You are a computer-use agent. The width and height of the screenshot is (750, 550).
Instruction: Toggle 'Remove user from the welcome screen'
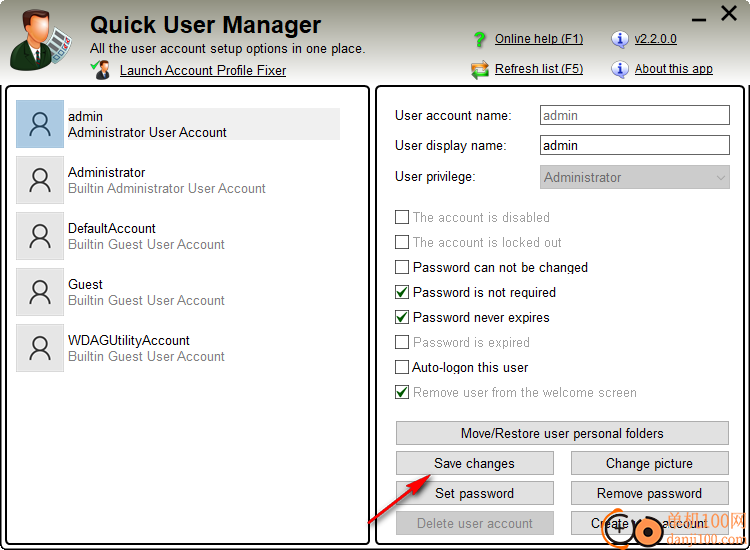[x=402, y=392]
